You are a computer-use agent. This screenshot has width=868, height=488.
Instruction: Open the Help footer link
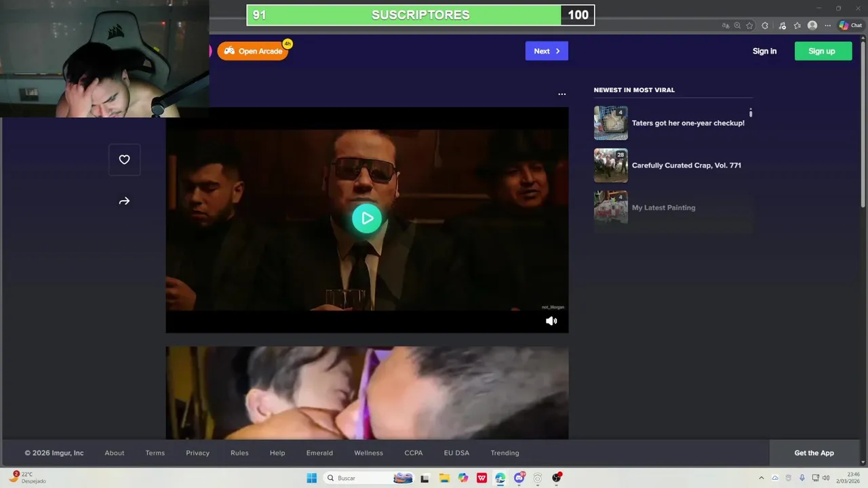click(277, 453)
